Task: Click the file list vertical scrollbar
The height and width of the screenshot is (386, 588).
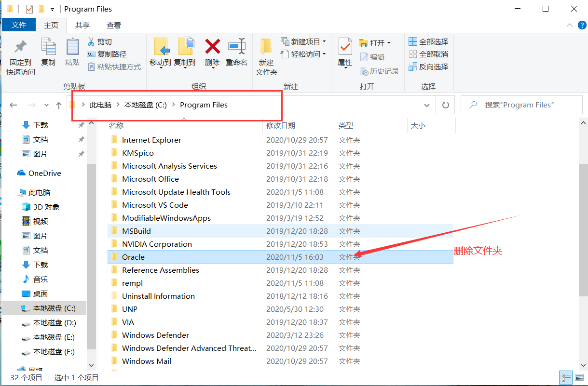Action: [583, 229]
